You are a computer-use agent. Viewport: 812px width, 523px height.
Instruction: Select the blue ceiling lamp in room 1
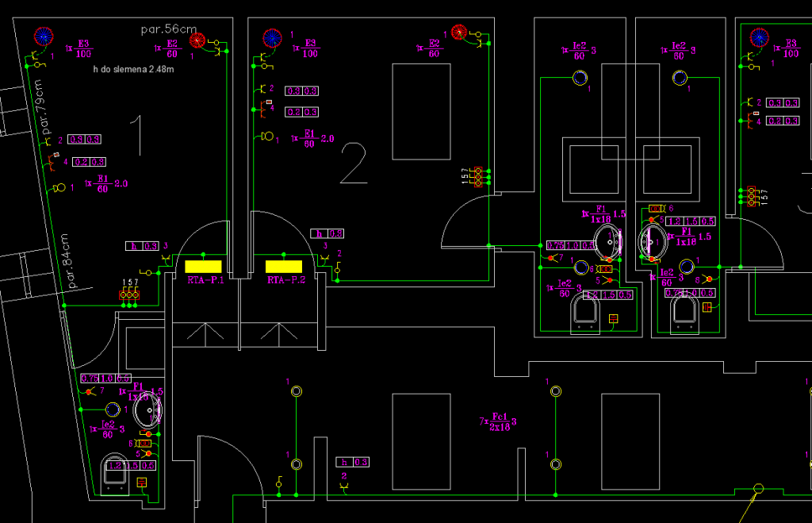click(x=43, y=36)
